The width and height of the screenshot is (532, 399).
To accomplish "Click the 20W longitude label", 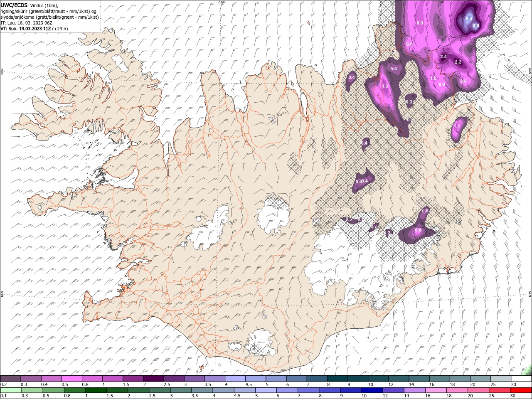I will (x=221, y=2).
